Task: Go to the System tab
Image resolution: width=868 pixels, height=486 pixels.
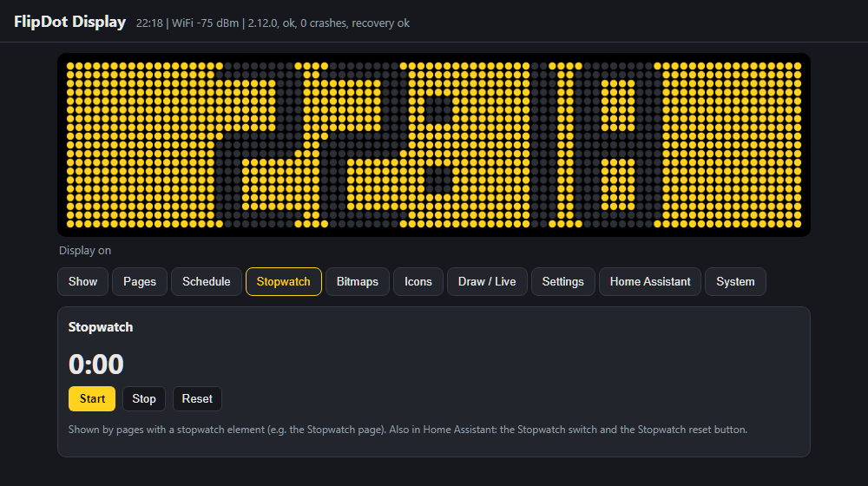Action: pyautogui.click(x=735, y=281)
